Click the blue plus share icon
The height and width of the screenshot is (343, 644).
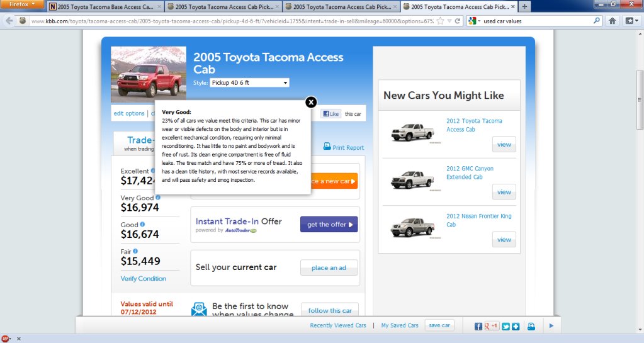point(516,326)
